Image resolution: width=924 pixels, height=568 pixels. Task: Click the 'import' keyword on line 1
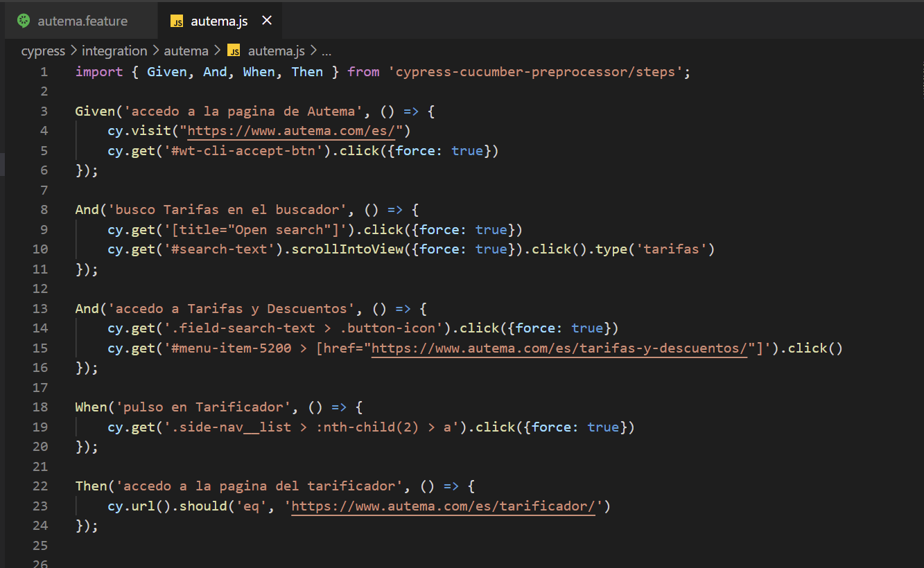(x=99, y=71)
